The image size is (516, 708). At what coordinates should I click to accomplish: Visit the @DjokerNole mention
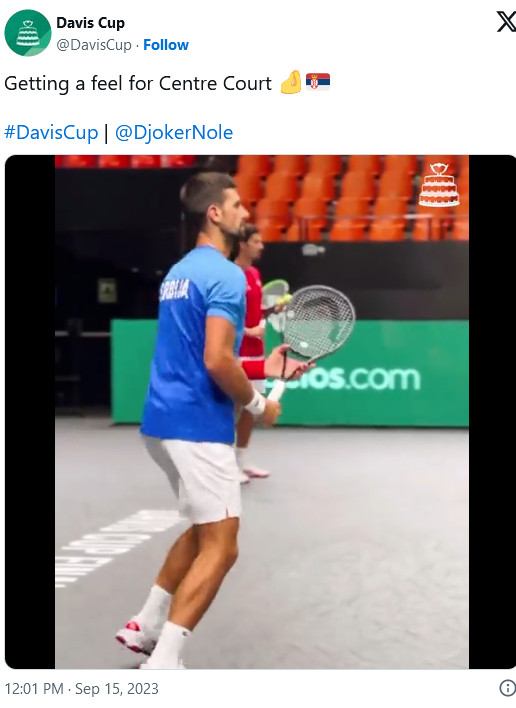coord(174,132)
